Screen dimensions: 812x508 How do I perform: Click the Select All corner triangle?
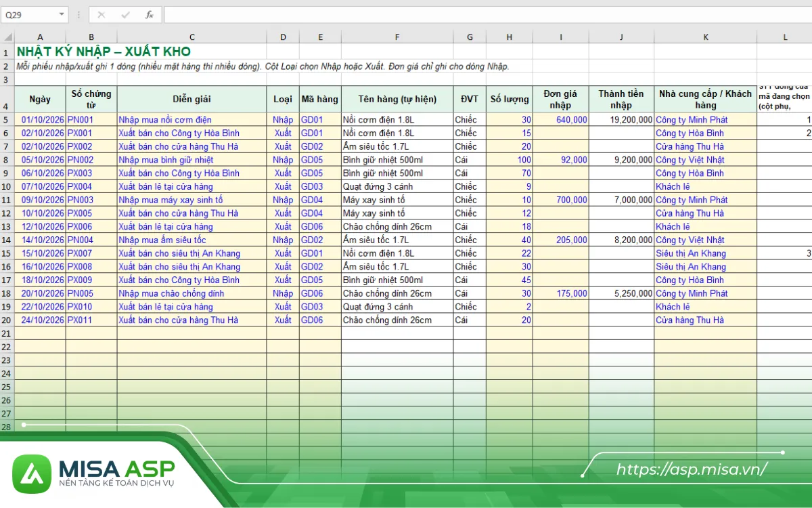7,37
